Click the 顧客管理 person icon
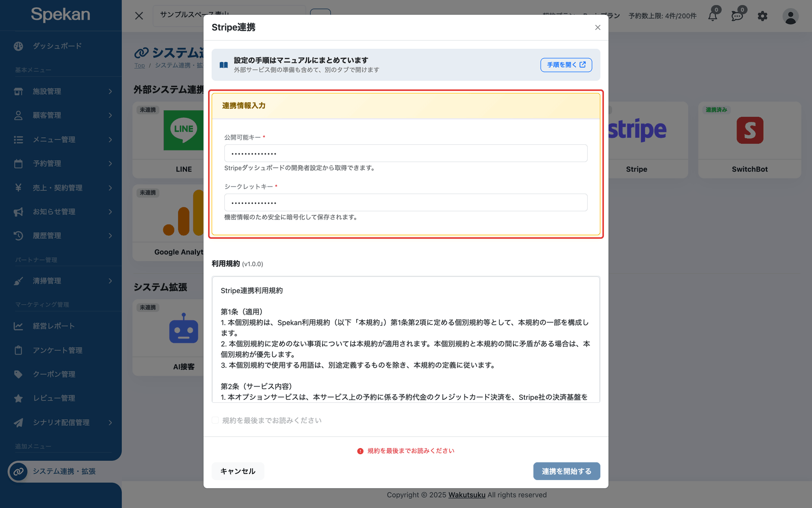Image resolution: width=812 pixels, height=508 pixels. pyautogui.click(x=18, y=115)
